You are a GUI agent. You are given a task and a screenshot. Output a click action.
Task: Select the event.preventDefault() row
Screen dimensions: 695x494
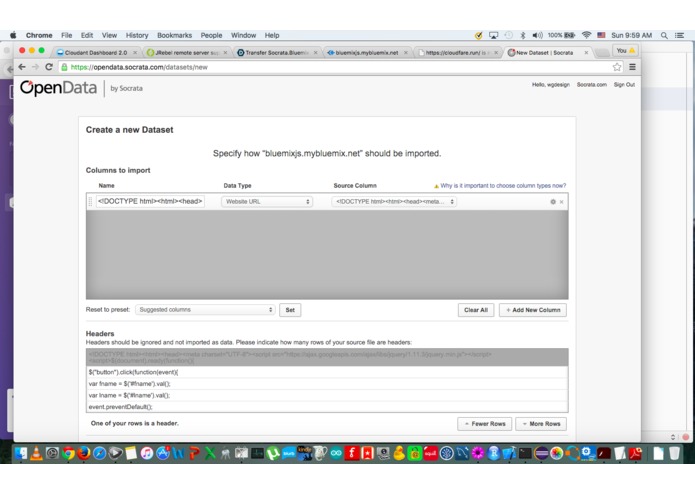click(x=327, y=407)
